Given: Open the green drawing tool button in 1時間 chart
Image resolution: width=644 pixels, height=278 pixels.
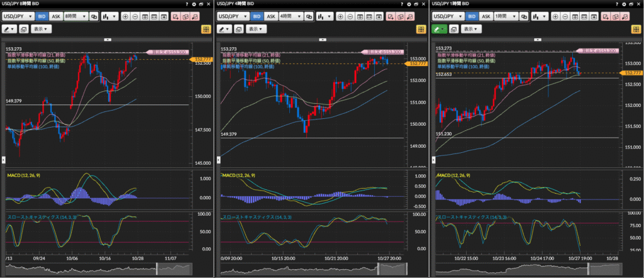Looking at the screenshot, I should pos(440,29).
